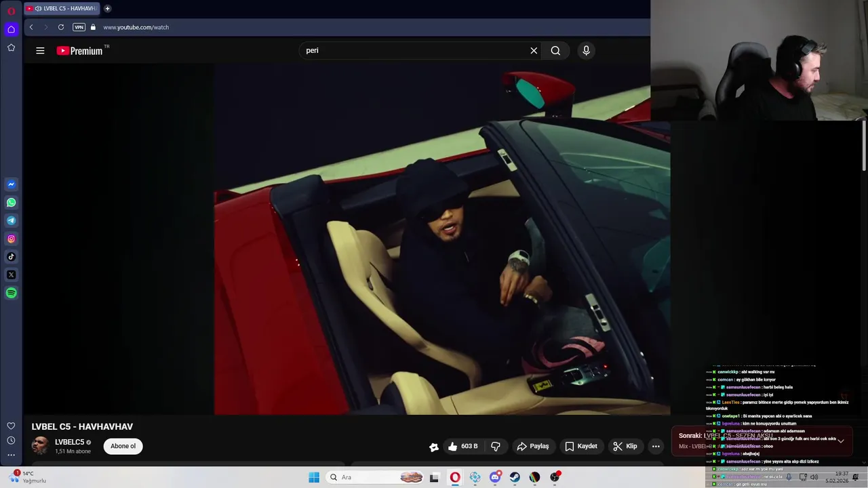
Task: Create clip with Klip button
Action: [x=625, y=446]
